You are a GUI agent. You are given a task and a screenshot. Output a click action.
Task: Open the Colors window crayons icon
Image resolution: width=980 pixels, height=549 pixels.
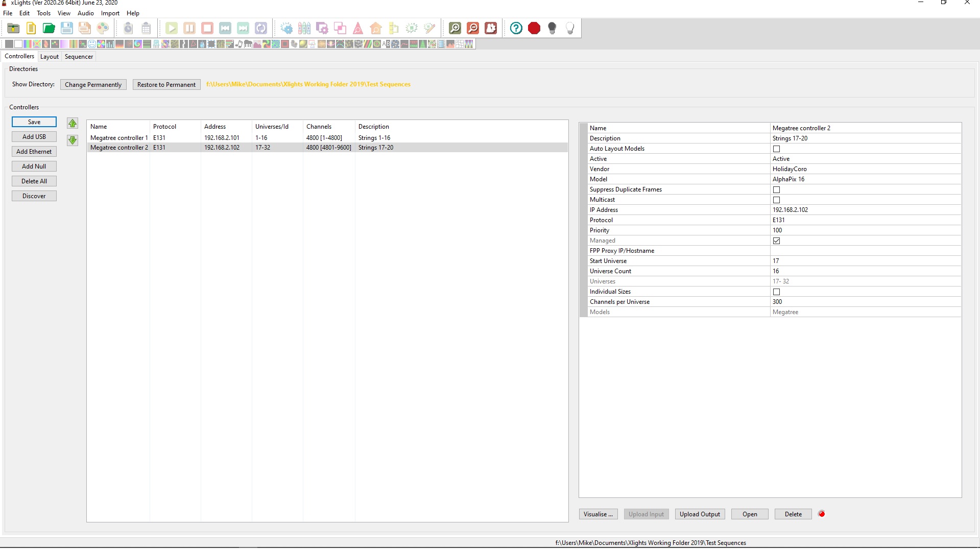point(304,28)
